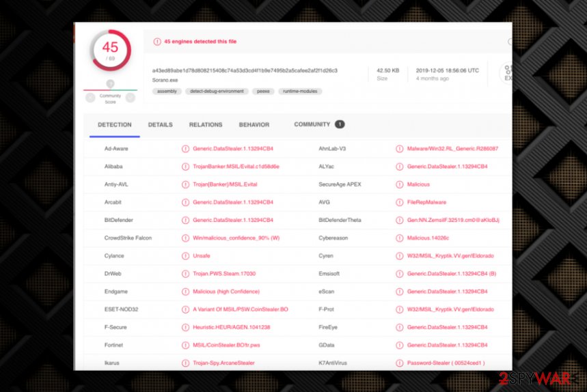Click the alert icon in Cyren row
Image resolution: width=587 pixels, height=392 pixels.
click(400, 256)
